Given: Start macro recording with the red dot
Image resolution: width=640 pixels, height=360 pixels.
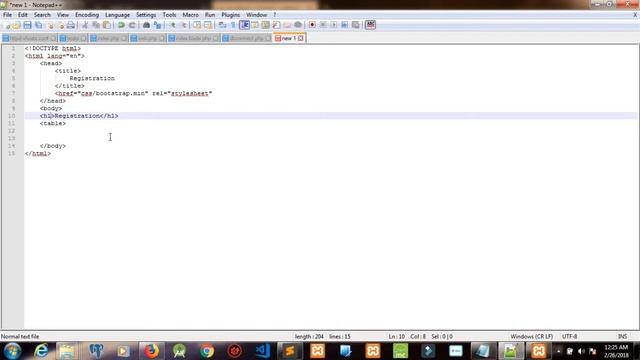Looking at the screenshot, I should [x=312, y=25].
